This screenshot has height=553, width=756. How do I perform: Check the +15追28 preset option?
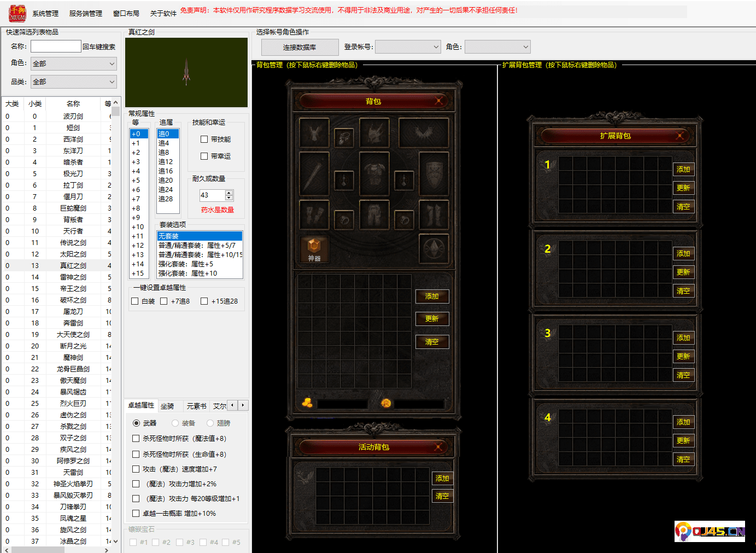pyautogui.click(x=204, y=301)
